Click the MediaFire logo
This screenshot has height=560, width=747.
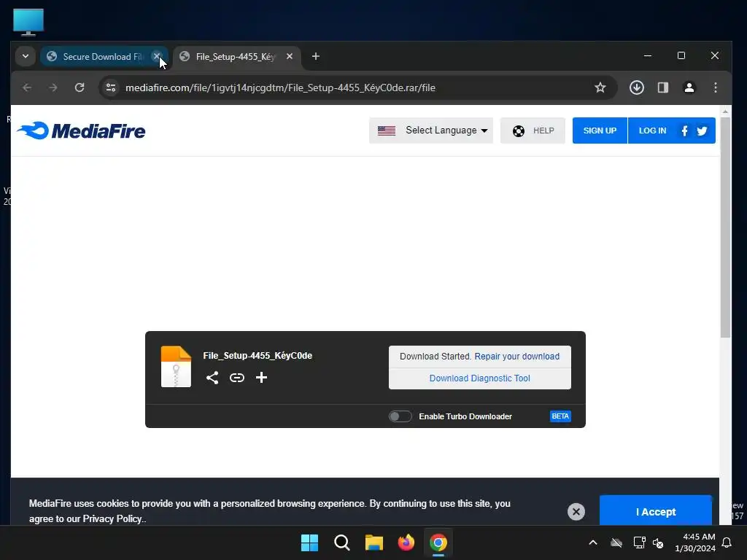[x=81, y=131]
